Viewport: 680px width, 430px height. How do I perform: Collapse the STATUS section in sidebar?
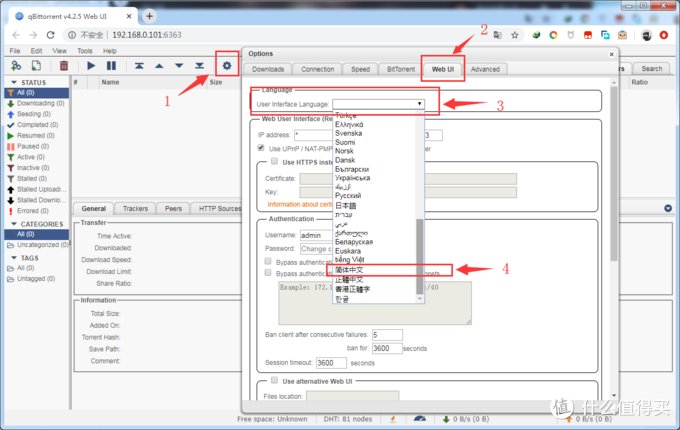point(14,82)
